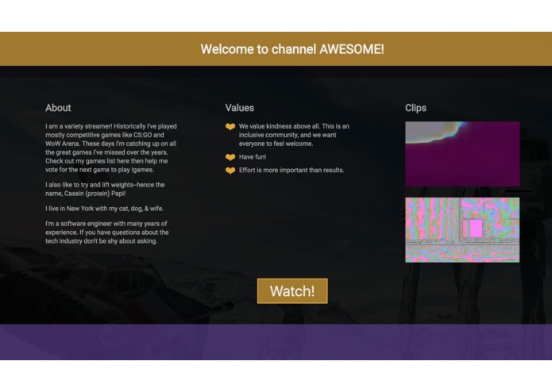Select the 'I am a variety streamer!' paragraph
552x392 pixels.
[x=111, y=148]
